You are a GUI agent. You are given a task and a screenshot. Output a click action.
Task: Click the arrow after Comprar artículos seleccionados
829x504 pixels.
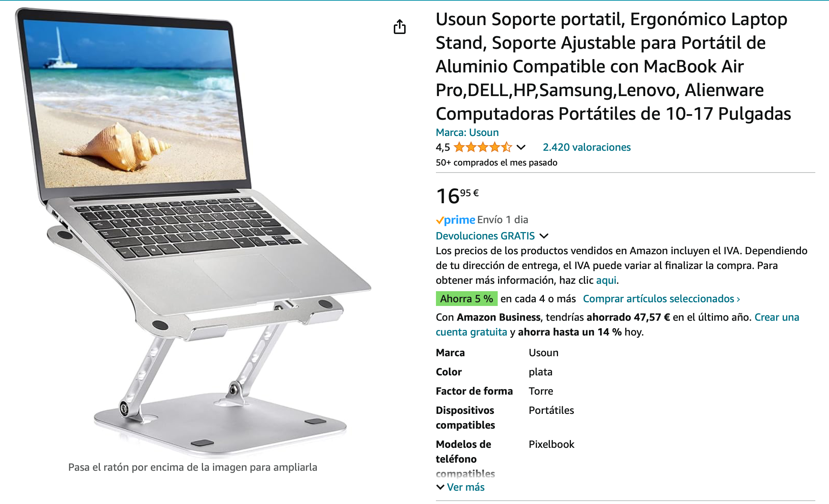738,299
